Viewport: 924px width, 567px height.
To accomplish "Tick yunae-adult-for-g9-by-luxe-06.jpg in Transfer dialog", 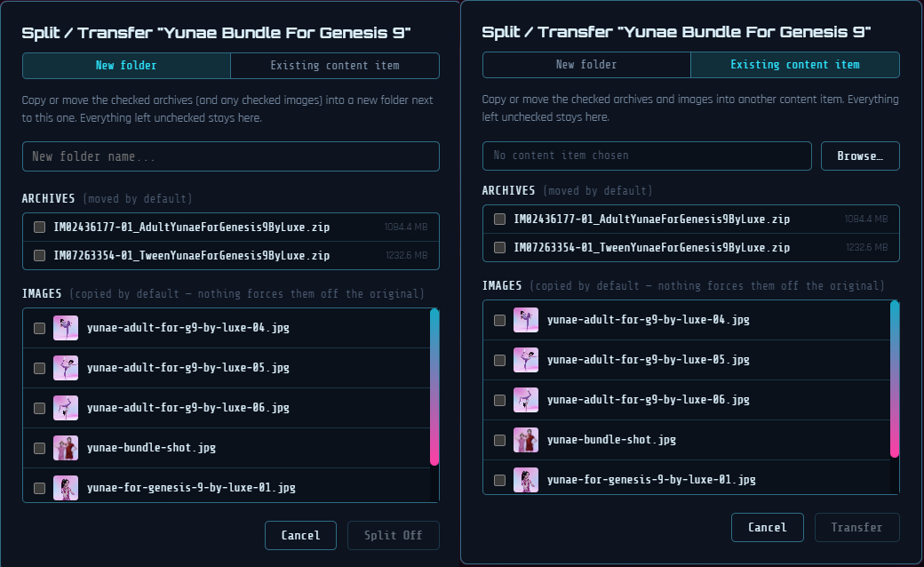I will click(x=499, y=400).
